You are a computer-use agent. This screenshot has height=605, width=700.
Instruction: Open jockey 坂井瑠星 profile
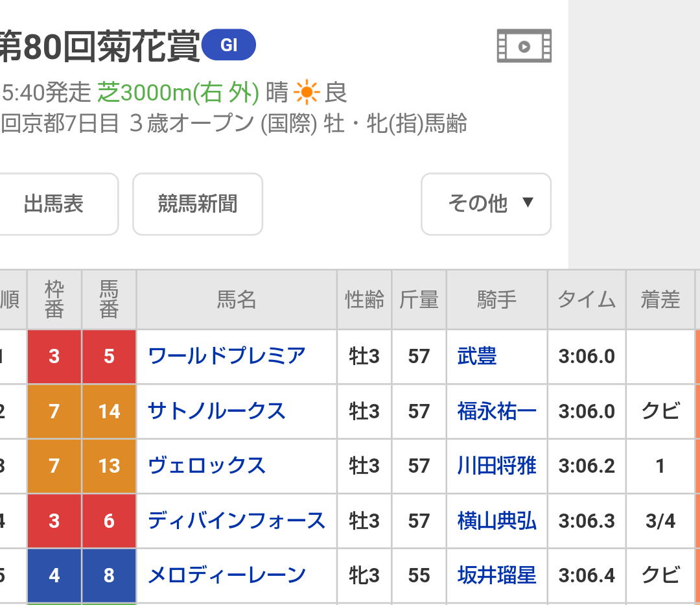[x=497, y=575]
